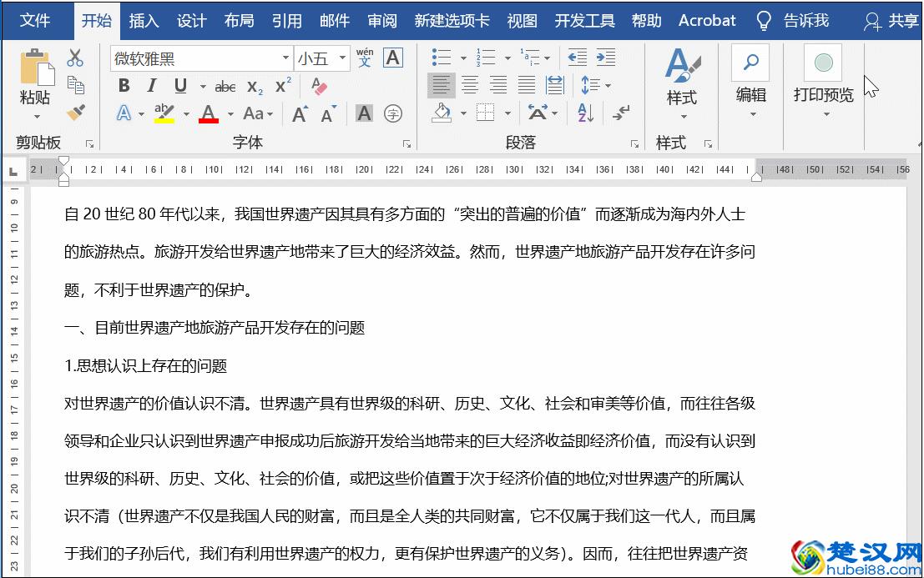Open the 文件 menu
The width and height of the screenshot is (924, 578).
pos(35,21)
